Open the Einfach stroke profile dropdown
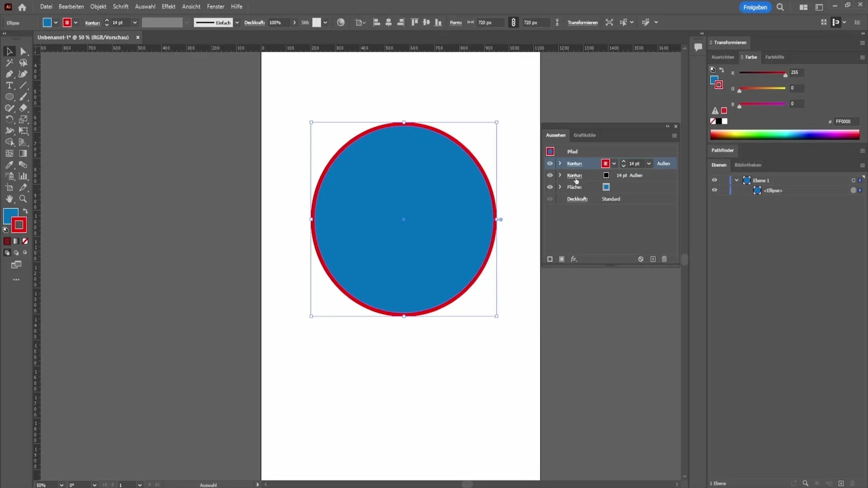This screenshot has width=868, height=488. [237, 23]
